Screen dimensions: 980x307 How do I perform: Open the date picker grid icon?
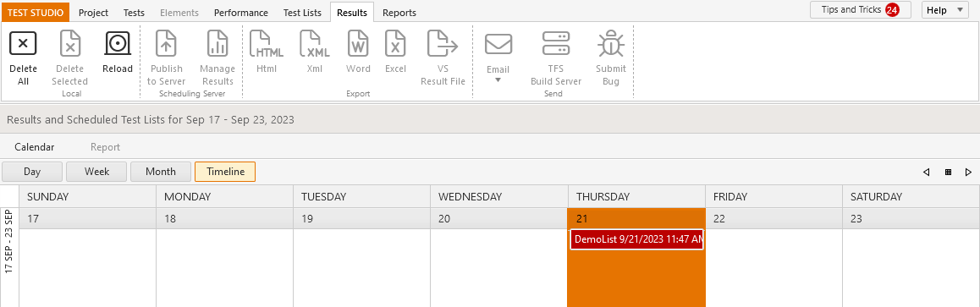pos(948,173)
